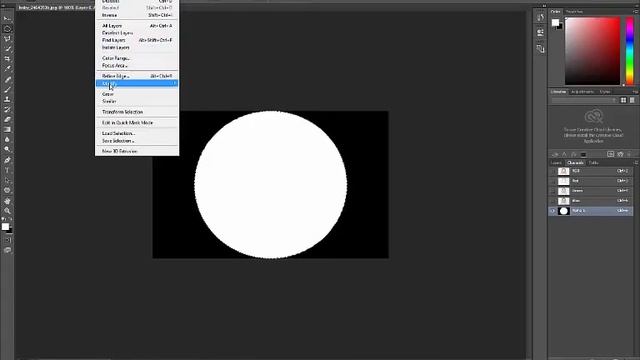This screenshot has width=640, height=360.
Task: Select the Pen tool
Action: 7,160
